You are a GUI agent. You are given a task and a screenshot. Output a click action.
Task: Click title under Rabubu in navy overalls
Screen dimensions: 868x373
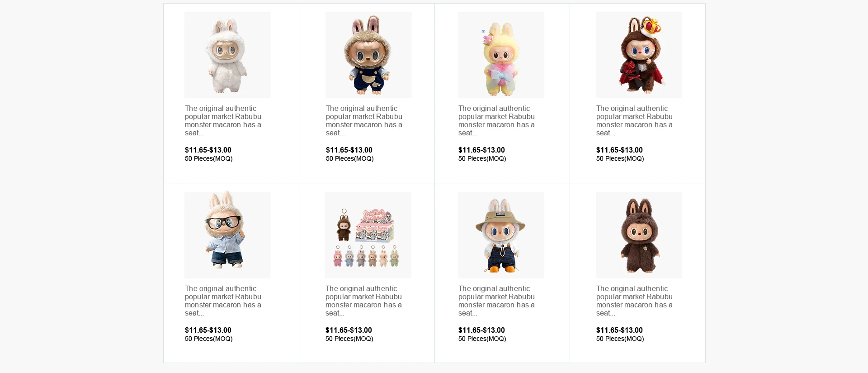tap(364, 120)
